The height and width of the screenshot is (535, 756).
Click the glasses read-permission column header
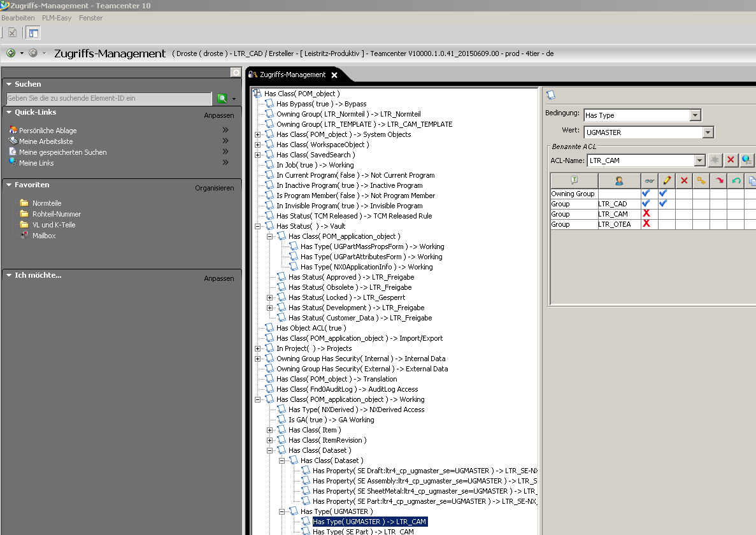pyautogui.click(x=650, y=181)
